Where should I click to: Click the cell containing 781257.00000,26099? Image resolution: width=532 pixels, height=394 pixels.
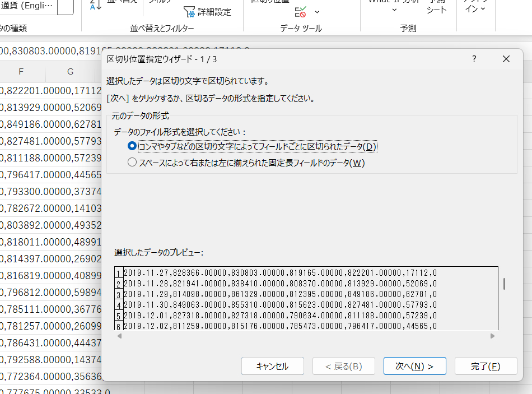(x=51, y=326)
